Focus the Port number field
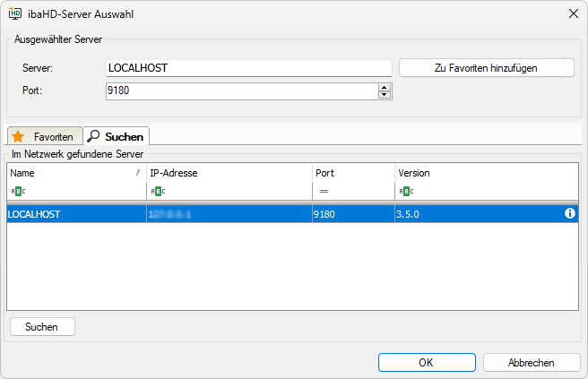This screenshot has width=588, height=379. [x=242, y=91]
